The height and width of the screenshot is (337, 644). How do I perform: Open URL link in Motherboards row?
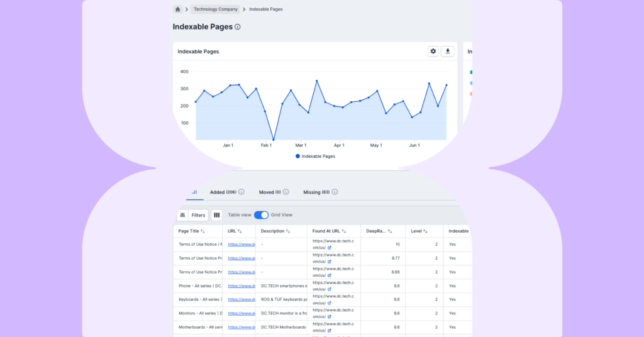pyautogui.click(x=241, y=327)
